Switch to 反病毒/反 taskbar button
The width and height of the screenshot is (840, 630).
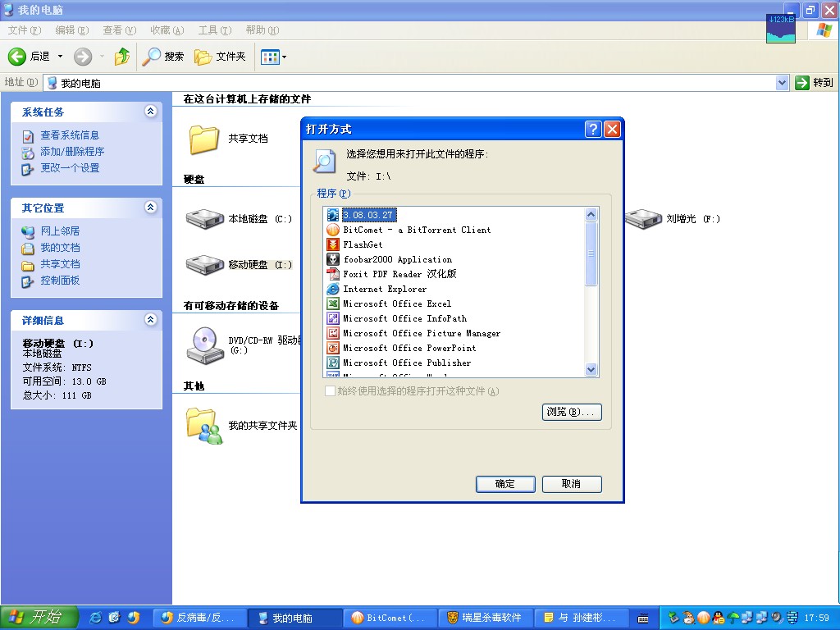click(x=199, y=618)
